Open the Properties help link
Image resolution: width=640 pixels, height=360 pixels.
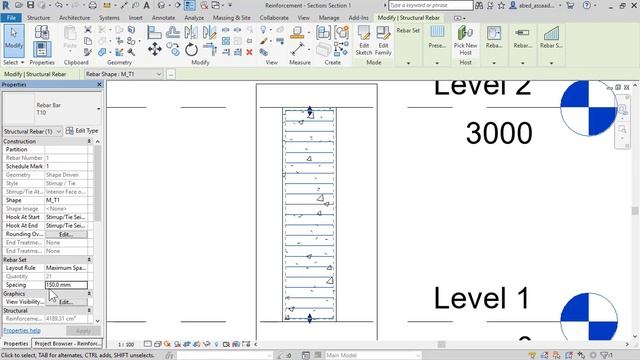22,331
